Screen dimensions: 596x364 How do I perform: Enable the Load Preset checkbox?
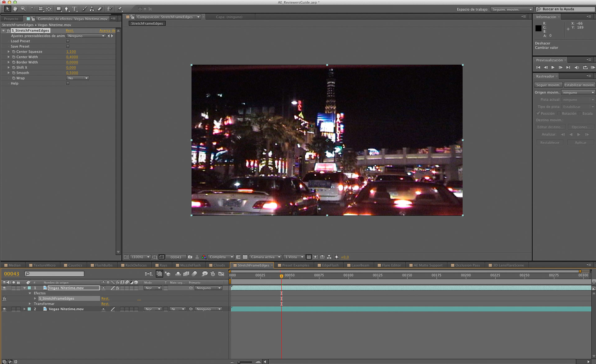tap(68, 41)
